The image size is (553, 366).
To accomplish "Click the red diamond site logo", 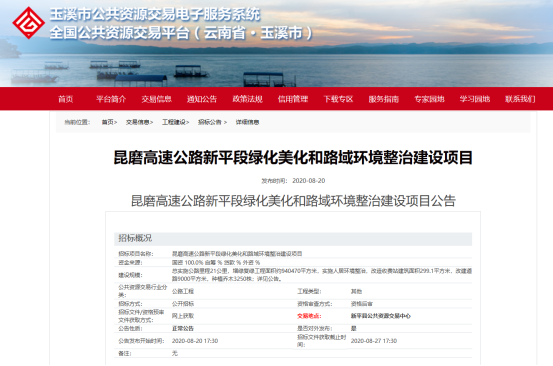I will tap(29, 23).
